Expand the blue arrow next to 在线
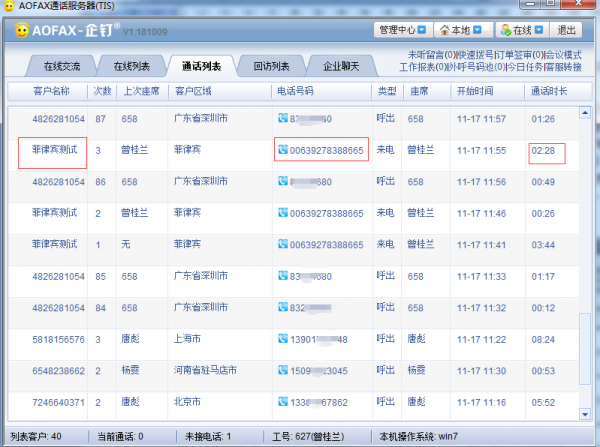 pyautogui.click(x=539, y=30)
